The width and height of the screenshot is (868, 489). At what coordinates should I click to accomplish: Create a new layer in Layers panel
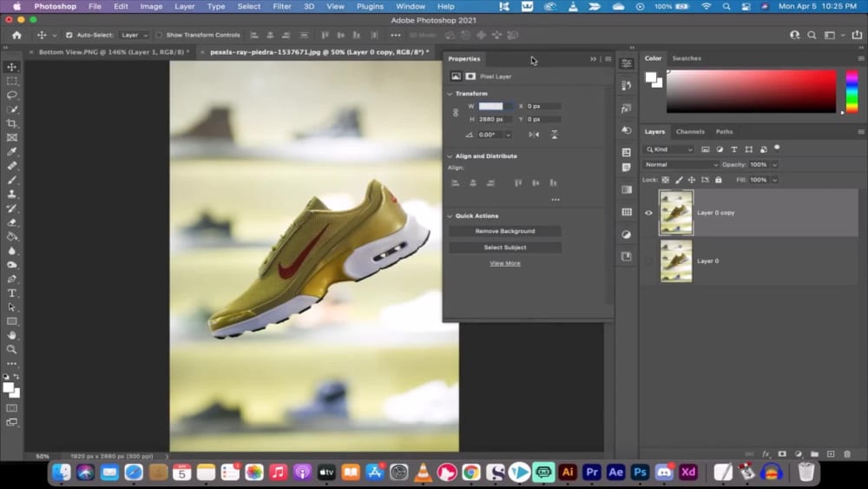click(831, 454)
